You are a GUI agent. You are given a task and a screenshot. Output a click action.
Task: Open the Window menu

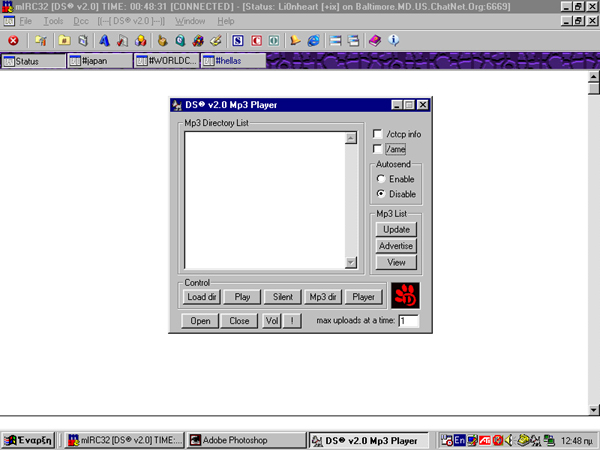[190, 21]
